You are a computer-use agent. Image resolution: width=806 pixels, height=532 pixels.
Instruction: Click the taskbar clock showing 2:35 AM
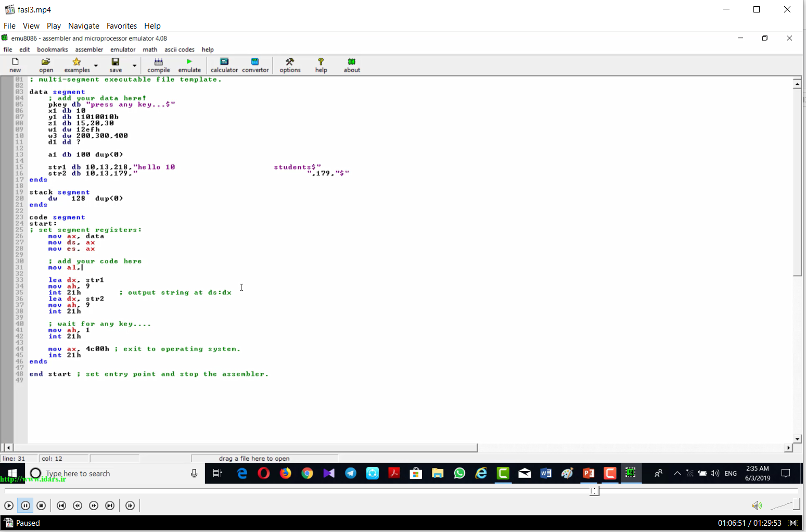click(x=758, y=473)
